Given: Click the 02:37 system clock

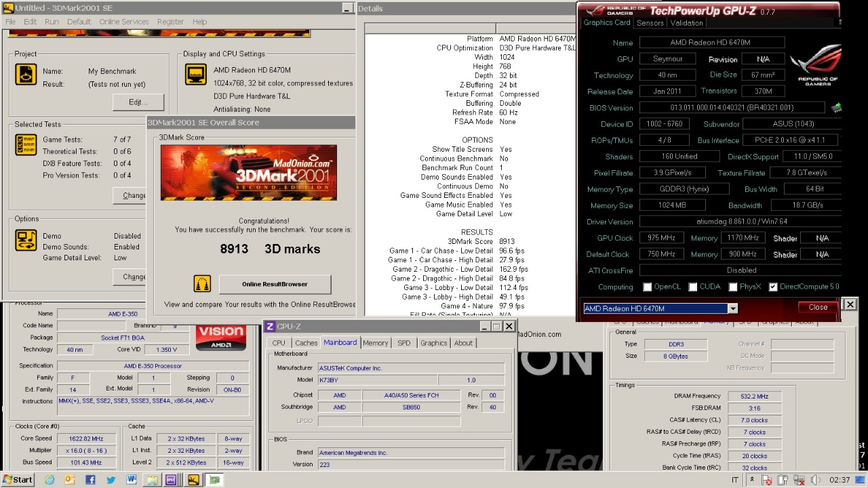Looking at the screenshot, I should click(x=840, y=480).
